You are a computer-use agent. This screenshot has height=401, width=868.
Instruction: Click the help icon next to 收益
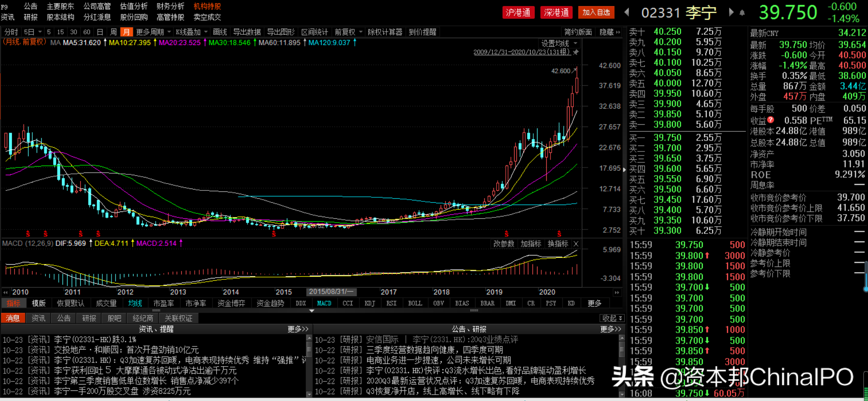click(x=771, y=120)
